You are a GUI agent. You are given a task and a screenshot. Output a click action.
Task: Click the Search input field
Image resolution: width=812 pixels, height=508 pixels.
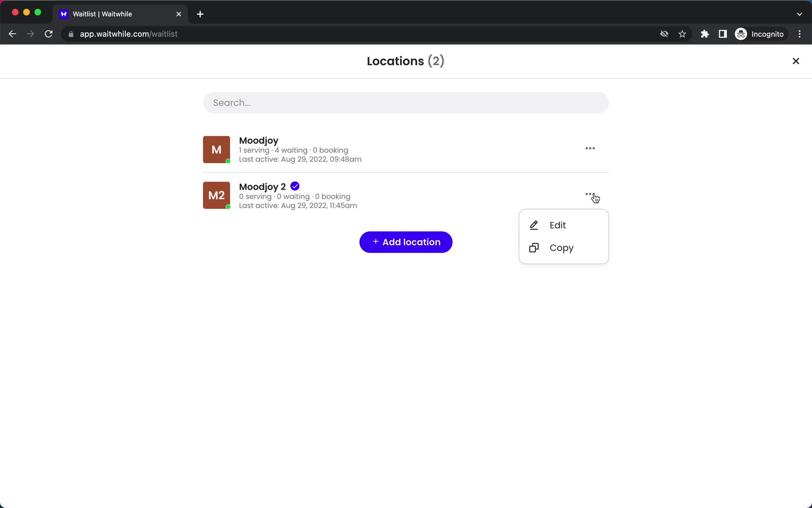(x=406, y=102)
